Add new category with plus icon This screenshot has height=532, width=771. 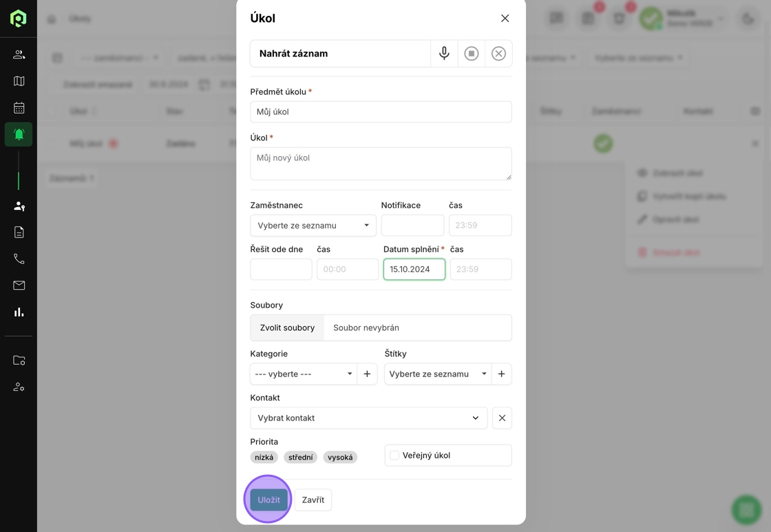click(367, 374)
